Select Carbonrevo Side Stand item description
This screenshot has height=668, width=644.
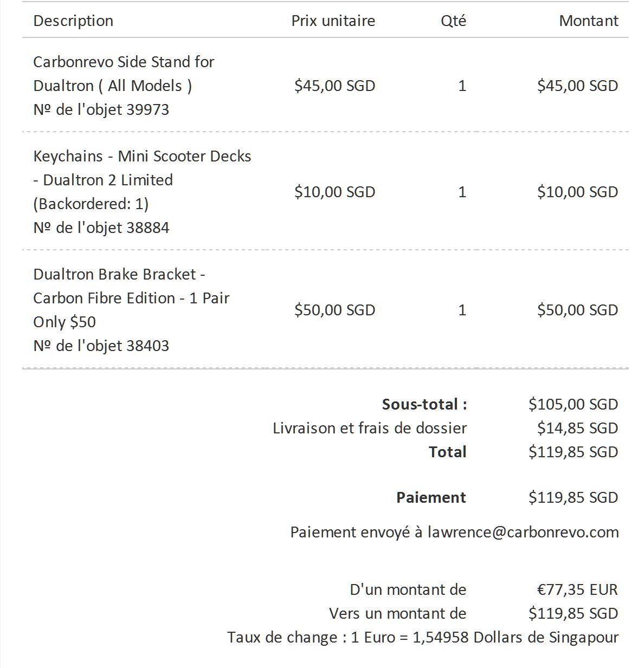point(124,74)
